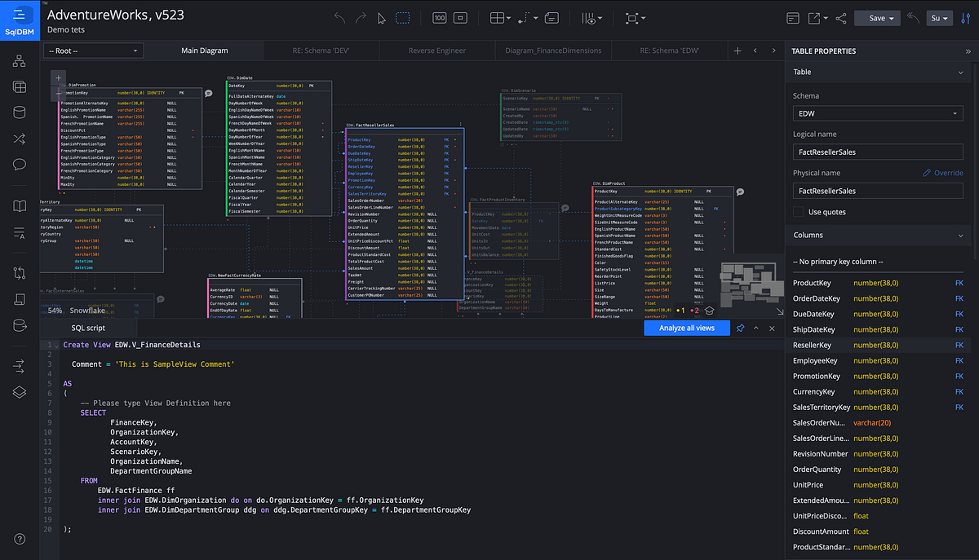979x560 pixels.
Task: Click the shuffle arrows icon in sidebar
Action: (x=20, y=139)
